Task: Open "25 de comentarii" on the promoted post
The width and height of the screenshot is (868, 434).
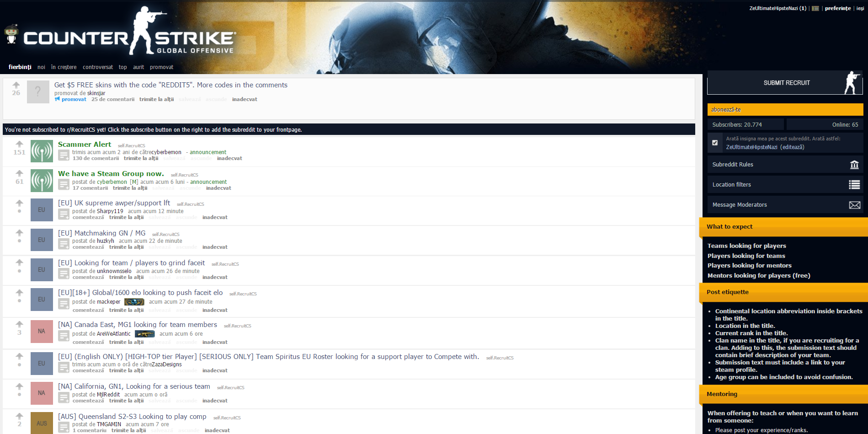Action: [113, 99]
